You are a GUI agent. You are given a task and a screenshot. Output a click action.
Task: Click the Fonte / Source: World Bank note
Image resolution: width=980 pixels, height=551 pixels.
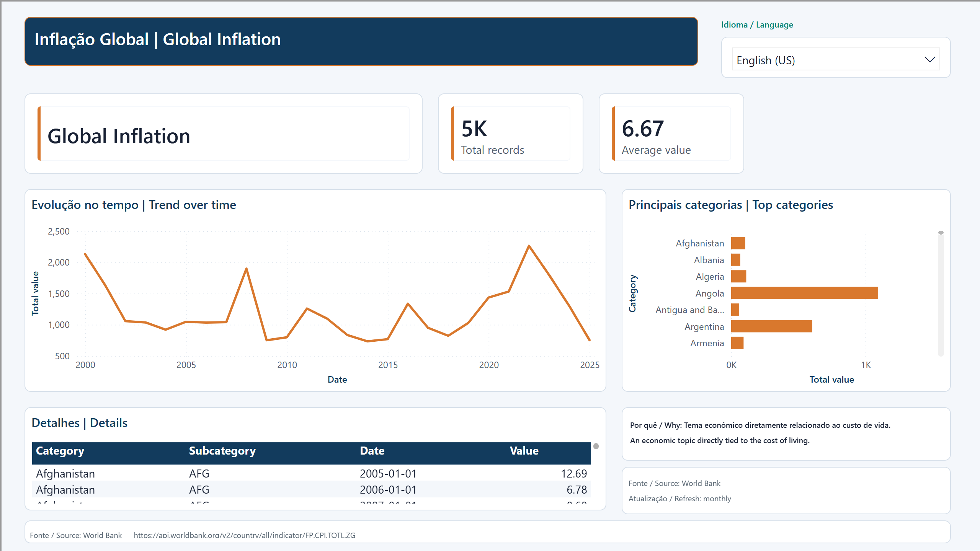(x=675, y=483)
